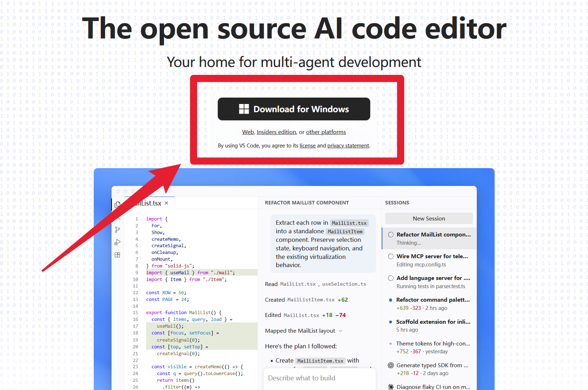Click the Running tests in parser.test.ts status
The image size is (588, 390).
tap(431, 286)
